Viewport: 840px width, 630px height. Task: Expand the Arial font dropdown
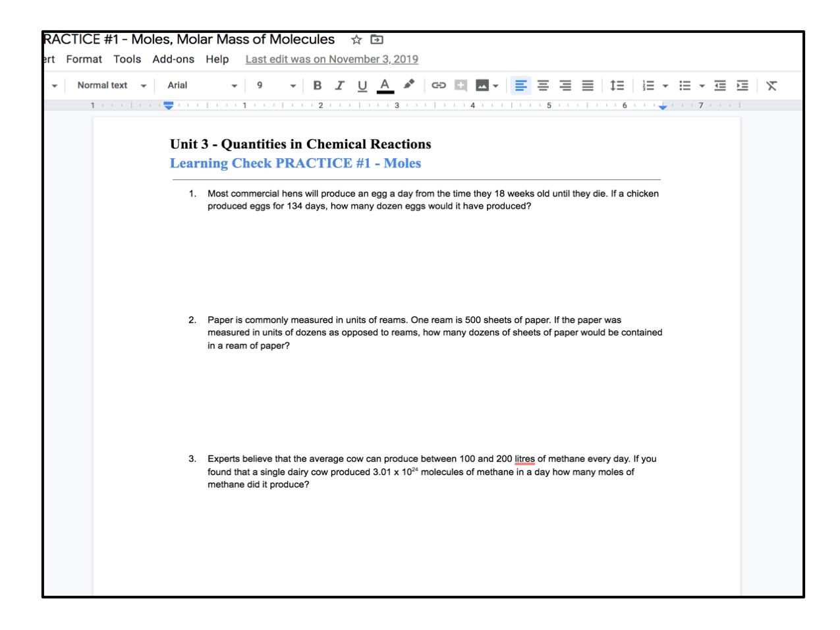pyautogui.click(x=202, y=85)
